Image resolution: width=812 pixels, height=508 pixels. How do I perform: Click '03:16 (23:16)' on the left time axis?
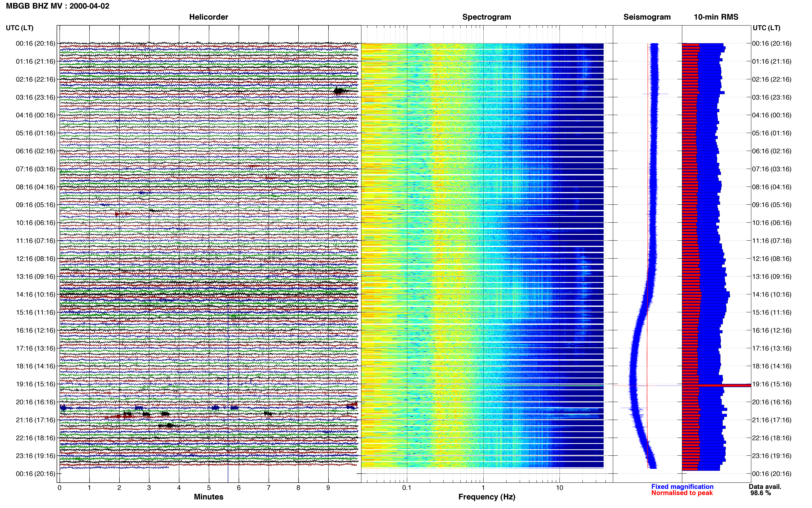click(x=36, y=97)
